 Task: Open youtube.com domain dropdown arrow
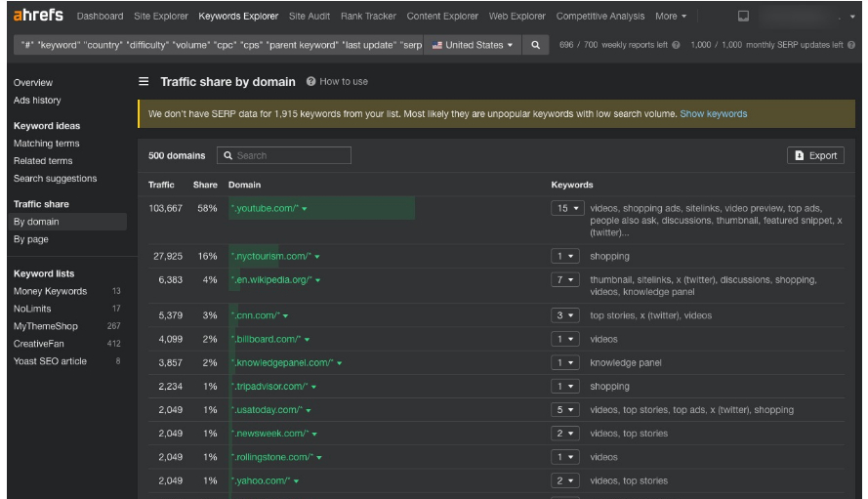point(305,209)
